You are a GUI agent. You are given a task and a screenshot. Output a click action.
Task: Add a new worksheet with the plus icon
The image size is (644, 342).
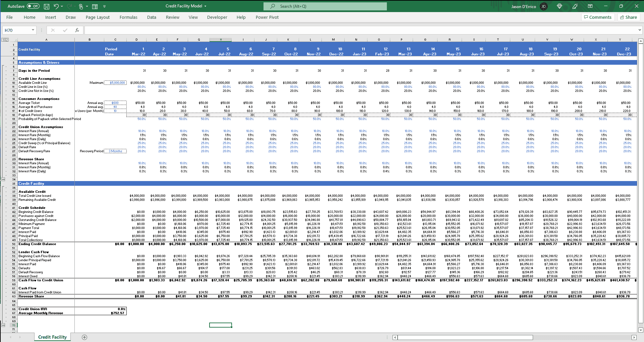pyautogui.click(x=84, y=337)
